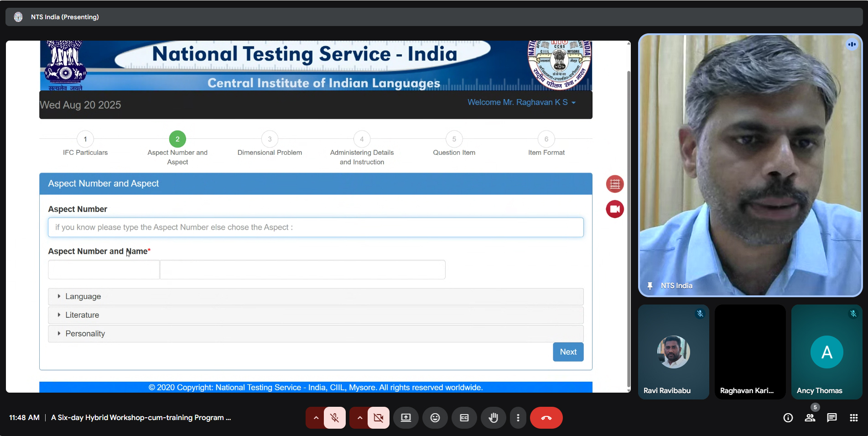Expand the Language section
Image resolution: width=868 pixels, height=436 pixels.
tap(316, 297)
